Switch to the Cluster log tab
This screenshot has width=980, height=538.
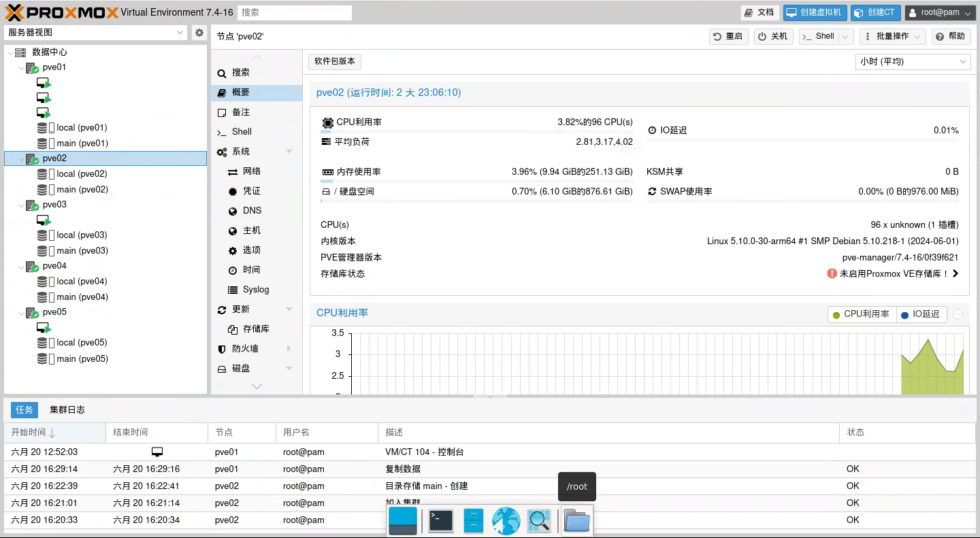(67, 410)
